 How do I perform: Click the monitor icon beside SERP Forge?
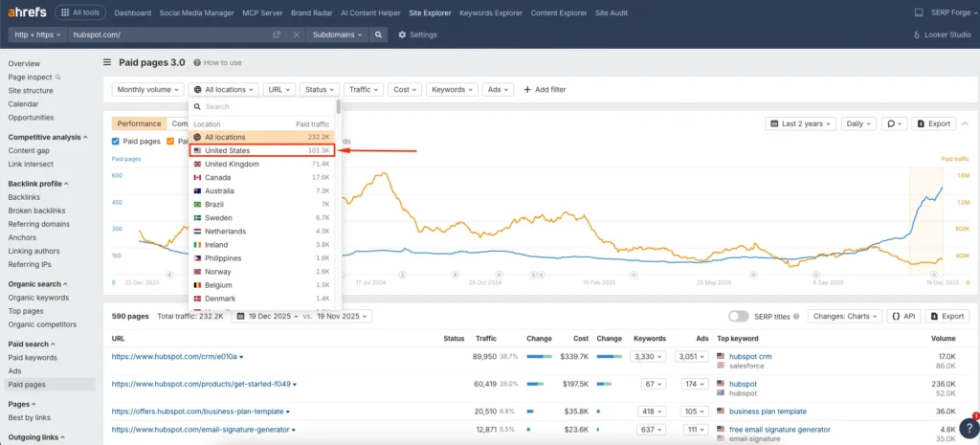tap(918, 12)
